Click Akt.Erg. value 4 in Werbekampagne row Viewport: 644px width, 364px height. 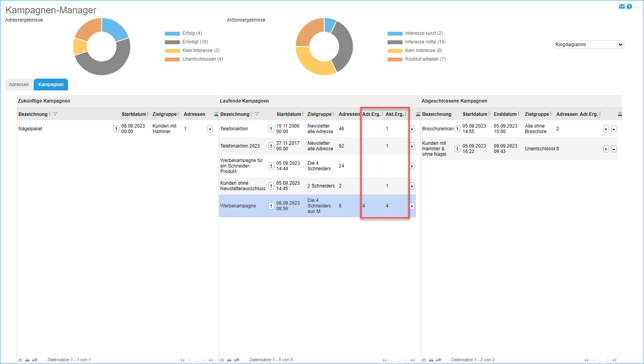click(x=387, y=206)
